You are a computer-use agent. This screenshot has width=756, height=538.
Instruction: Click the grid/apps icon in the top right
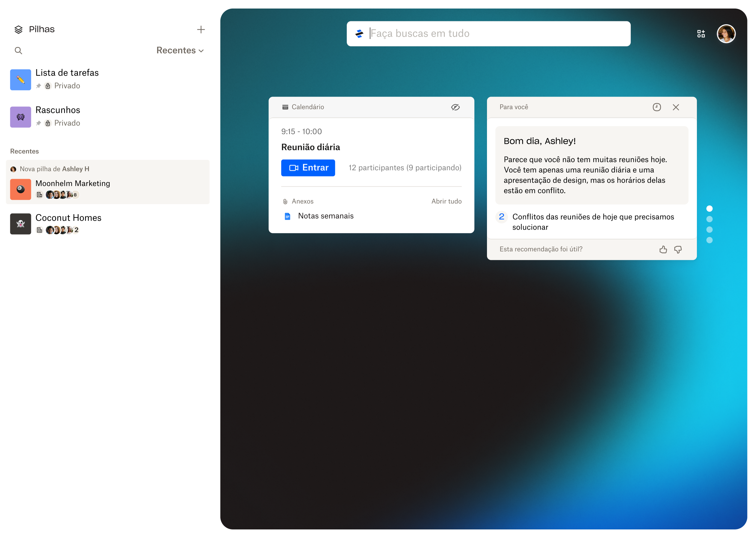click(701, 33)
